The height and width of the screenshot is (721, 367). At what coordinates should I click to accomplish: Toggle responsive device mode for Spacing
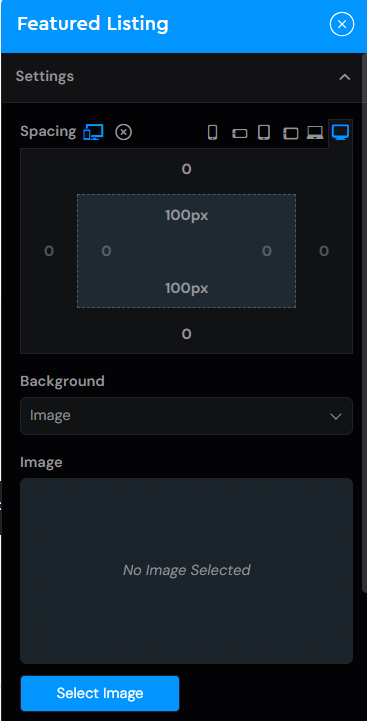tap(93, 132)
